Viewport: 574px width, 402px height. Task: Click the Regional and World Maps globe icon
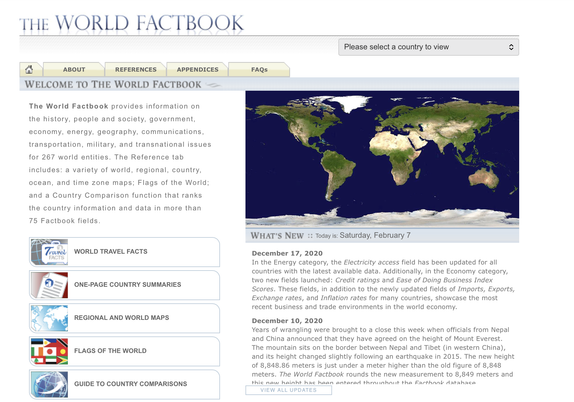point(49,318)
